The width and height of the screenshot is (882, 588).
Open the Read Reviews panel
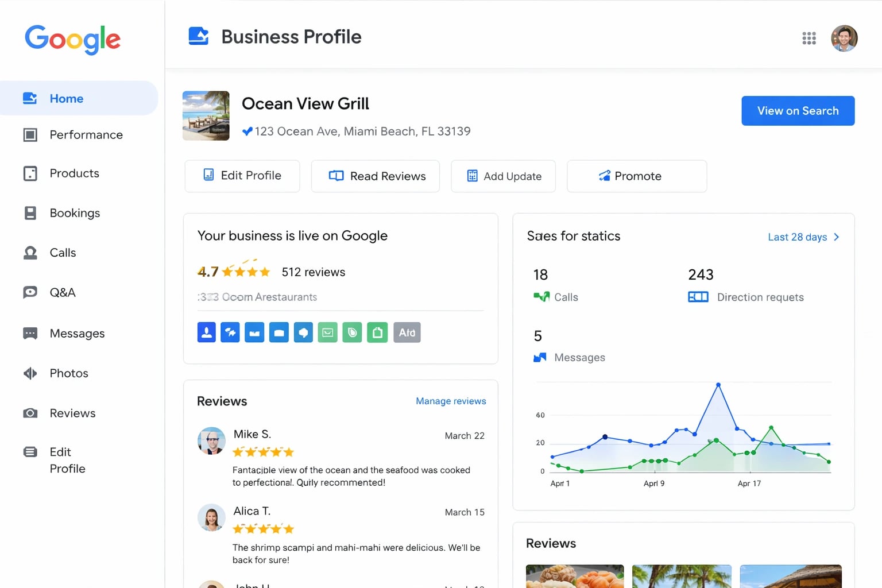tap(375, 176)
